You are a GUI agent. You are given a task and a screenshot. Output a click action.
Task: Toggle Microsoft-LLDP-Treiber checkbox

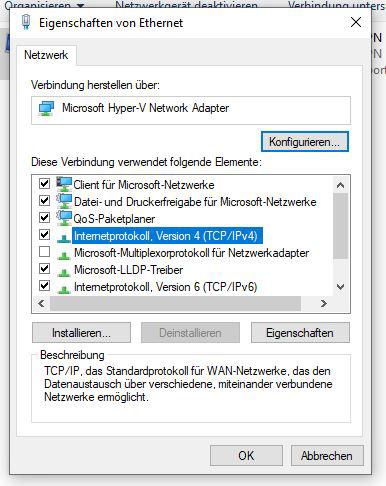point(44,269)
